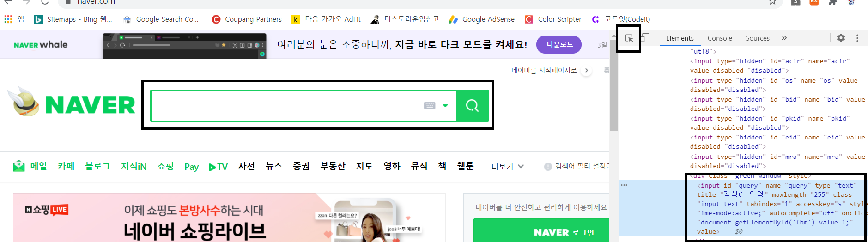This screenshot has width=868, height=242.
Task: Open the 증권 link
Action: 301,166
